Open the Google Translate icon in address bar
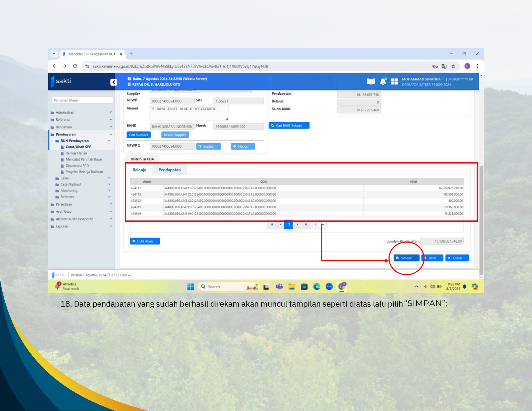The image size is (532, 411). 444,67
